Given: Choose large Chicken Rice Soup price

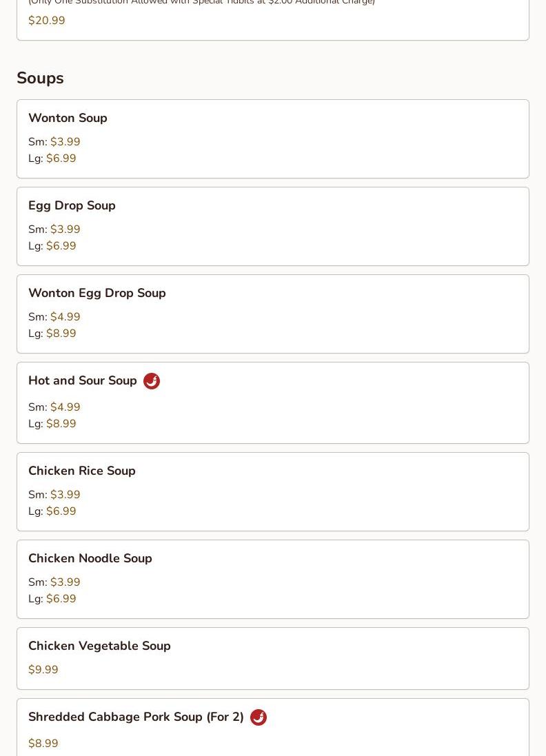Looking at the screenshot, I should 61,511.
